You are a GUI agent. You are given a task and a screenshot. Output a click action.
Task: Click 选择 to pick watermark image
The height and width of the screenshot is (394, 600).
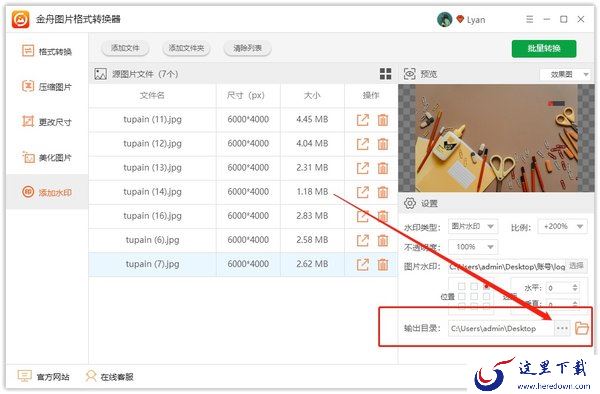[x=576, y=266]
